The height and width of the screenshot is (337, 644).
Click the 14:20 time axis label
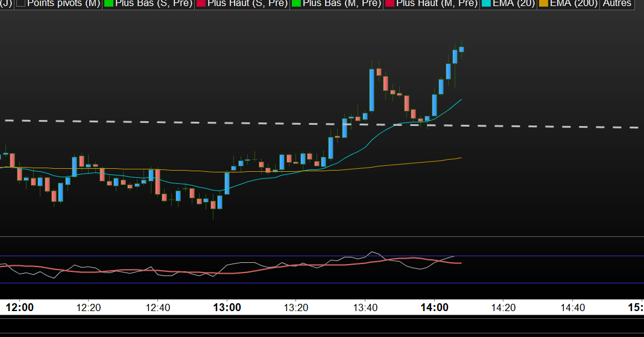(x=504, y=307)
